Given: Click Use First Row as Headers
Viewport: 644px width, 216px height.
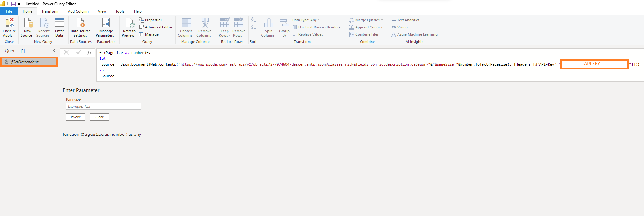Looking at the screenshot, I should tap(318, 27).
